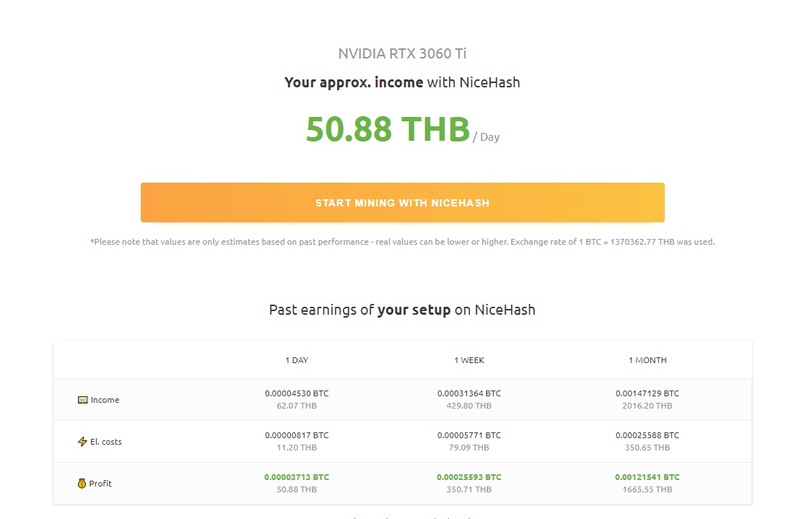
Task: Click the Start Mining With NiceHash button
Action: tap(402, 203)
